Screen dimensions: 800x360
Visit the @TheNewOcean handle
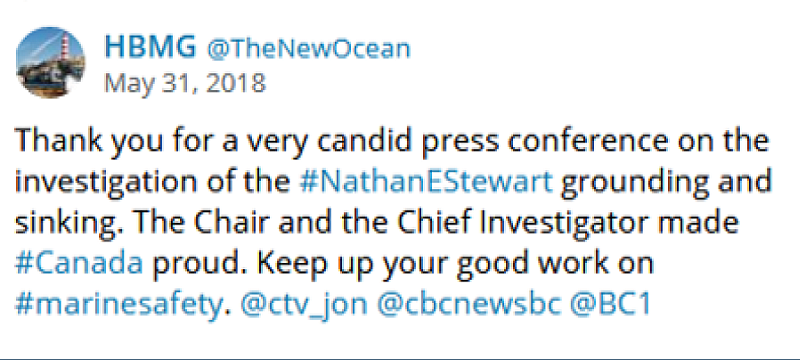pyautogui.click(x=308, y=49)
